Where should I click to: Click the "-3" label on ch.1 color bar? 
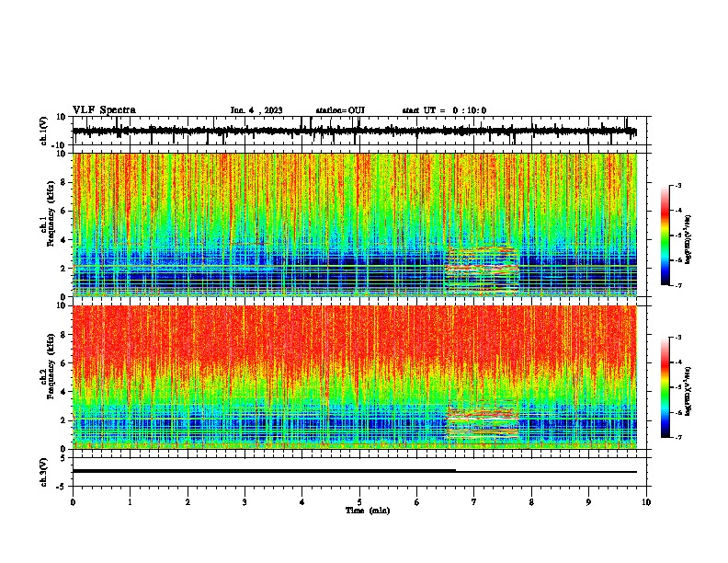677,186
